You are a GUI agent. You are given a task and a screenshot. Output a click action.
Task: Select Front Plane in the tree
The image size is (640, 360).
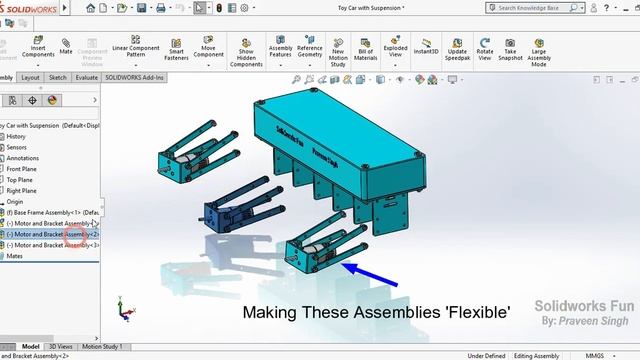click(x=21, y=169)
